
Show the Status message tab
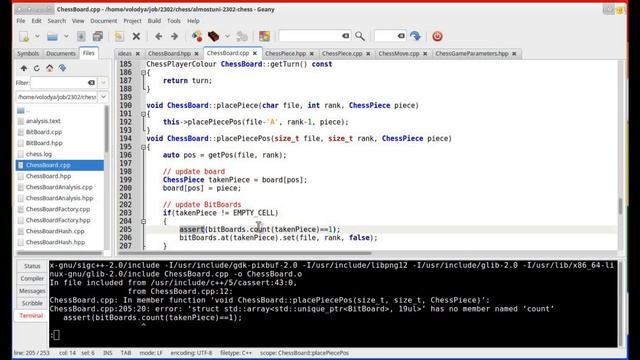click(x=32, y=266)
